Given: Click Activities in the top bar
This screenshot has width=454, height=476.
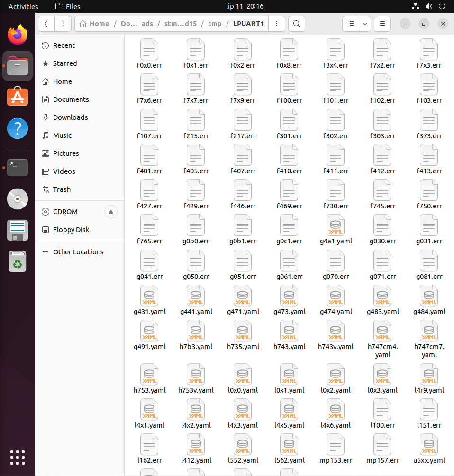Looking at the screenshot, I should (23, 6).
